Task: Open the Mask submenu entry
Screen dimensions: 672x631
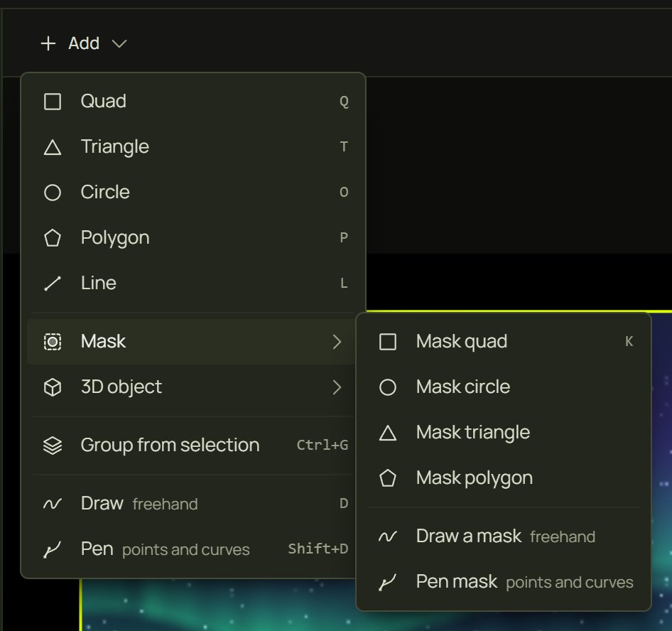Action: pos(192,342)
